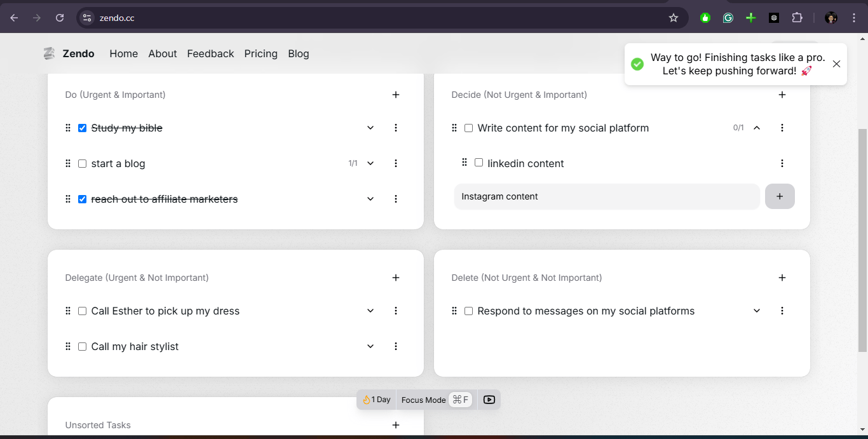Screen dimensions: 868x439
Task: Collapse 'Write content for my social platform' subtasks
Action: 757,128
